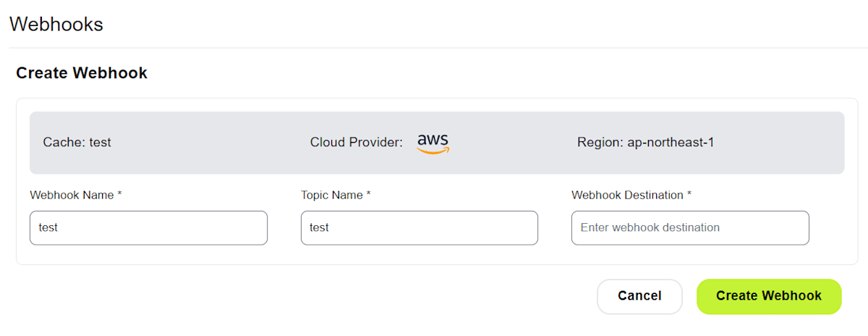
Task: Cancel the webhook creation
Action: [639, 296]
